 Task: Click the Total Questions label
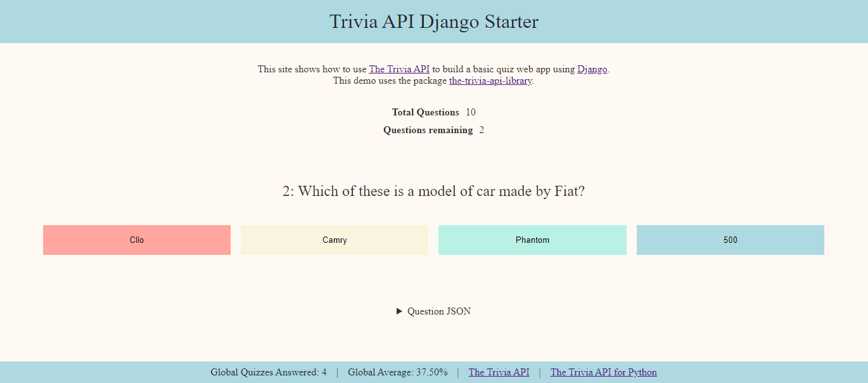click(425, 112)
